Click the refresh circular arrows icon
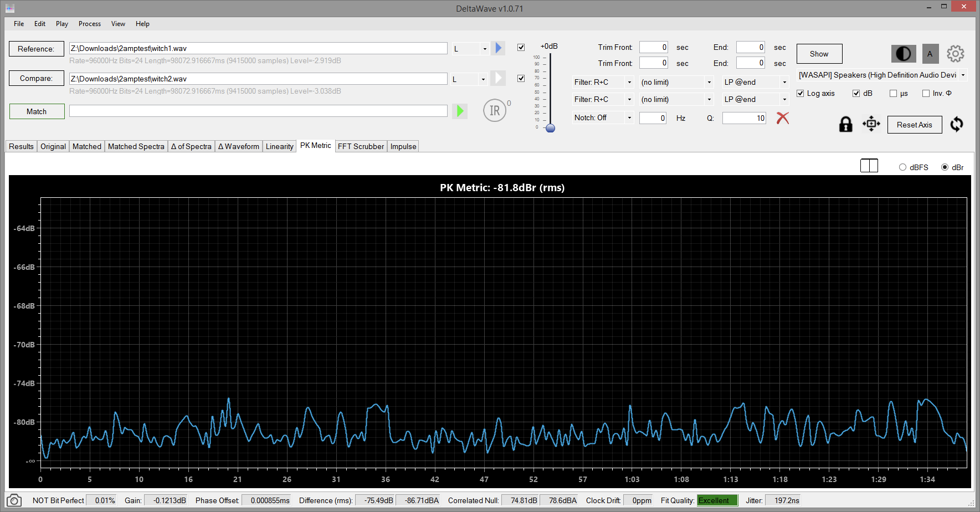This screenshot has height=512, width=980. click(x=957, y=124)
